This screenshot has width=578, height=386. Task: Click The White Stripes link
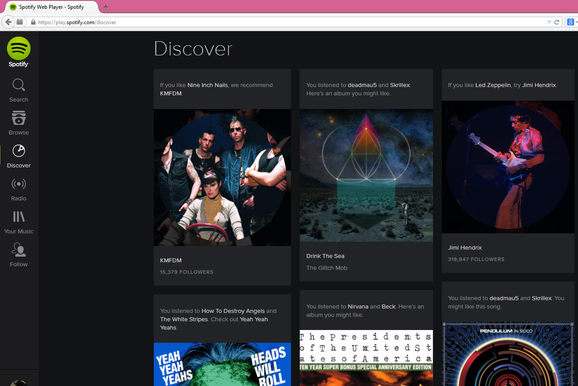tap(184, 319)
